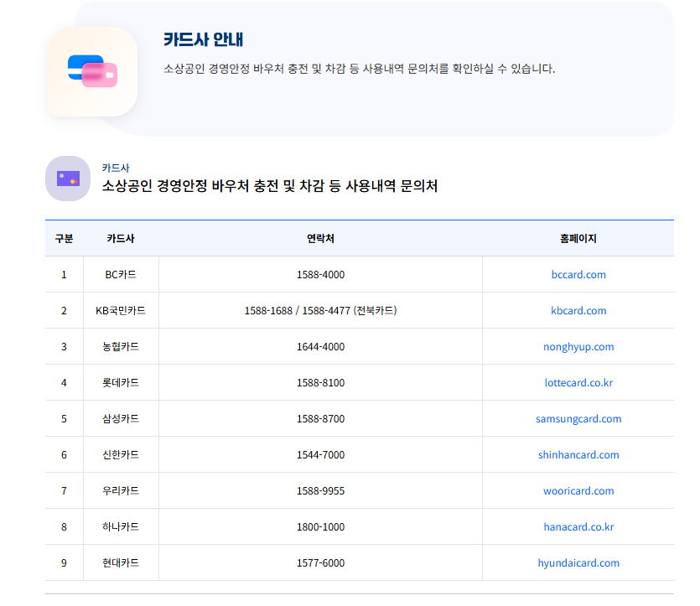
Task: Select the BC카드 phone number 1588-4000
Action: coord(320,275)
